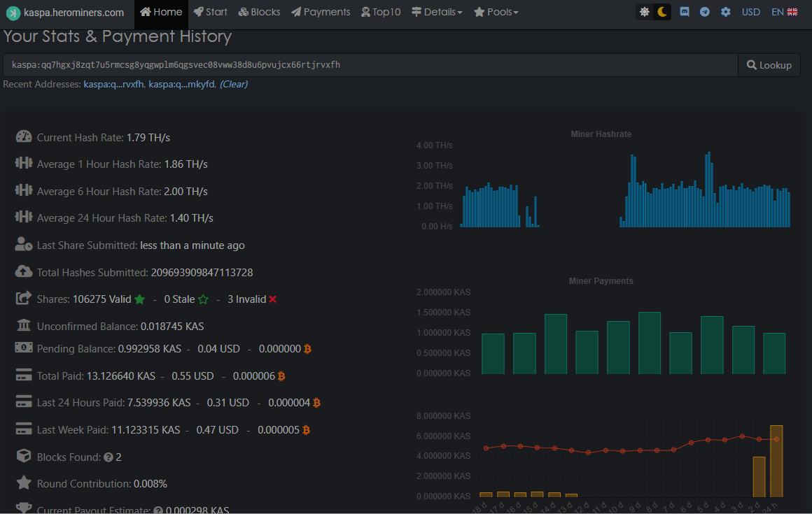
Task: Expand the Pools dropdown menu
Action: (x=496, y=12)
